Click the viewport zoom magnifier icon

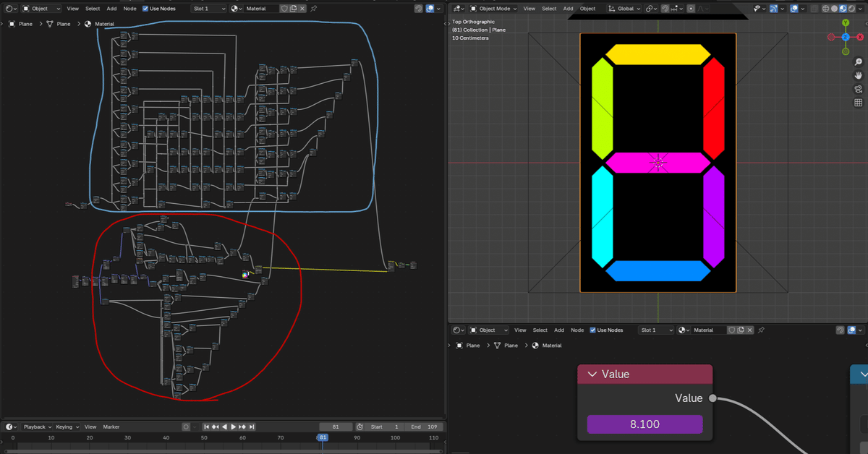click(x=859, y=62)
